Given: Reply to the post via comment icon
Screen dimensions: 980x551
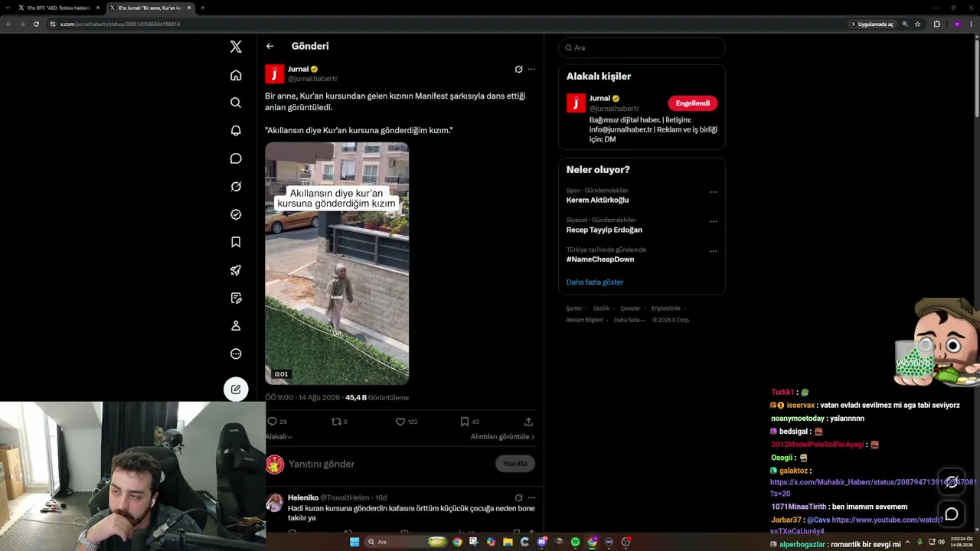Looking at the screenshot, I should click(x=272, y=422).
